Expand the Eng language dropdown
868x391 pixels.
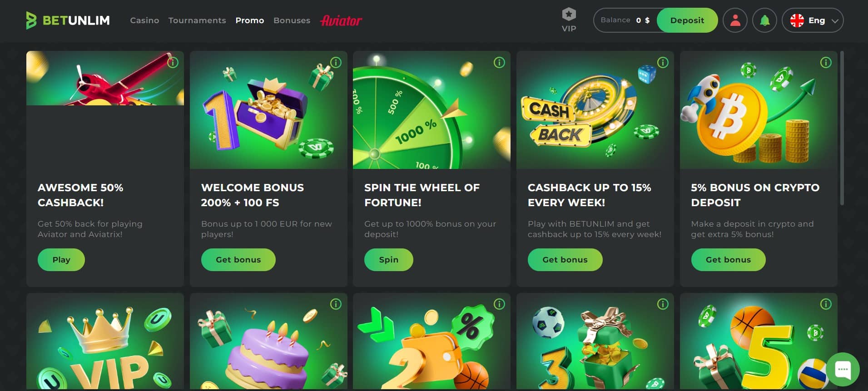(813, 20)
